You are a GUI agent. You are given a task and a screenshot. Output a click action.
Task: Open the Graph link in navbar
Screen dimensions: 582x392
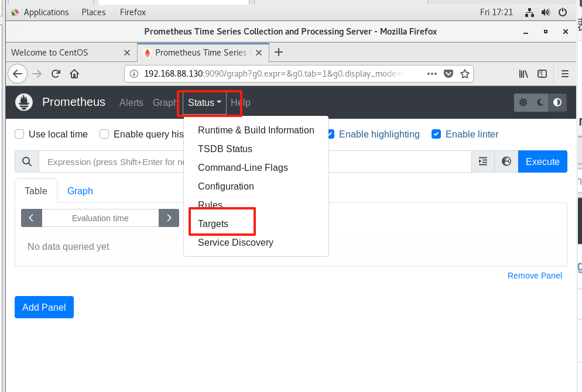(x=165, y=103)
